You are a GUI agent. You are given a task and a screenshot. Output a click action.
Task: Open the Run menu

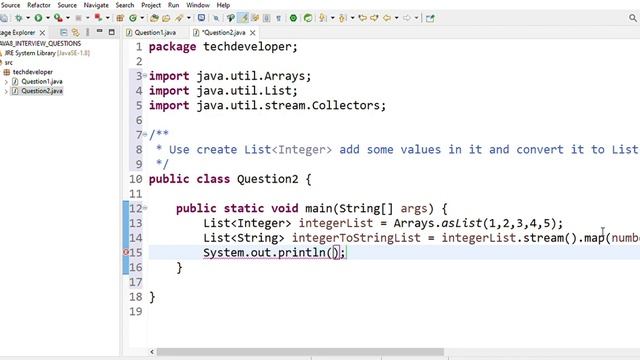point(173,5)
